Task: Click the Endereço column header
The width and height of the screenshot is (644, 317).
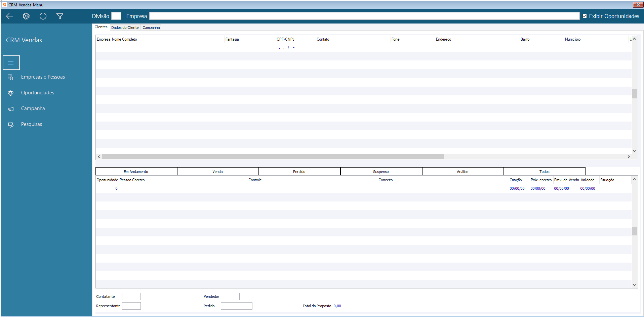Action: pos(477,39)
